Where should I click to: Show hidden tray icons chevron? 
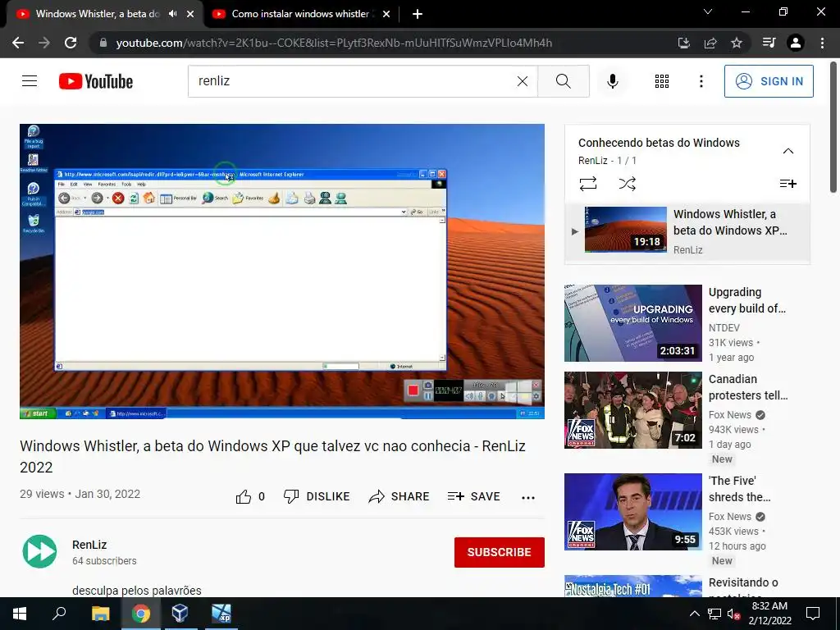pos(694,614)
